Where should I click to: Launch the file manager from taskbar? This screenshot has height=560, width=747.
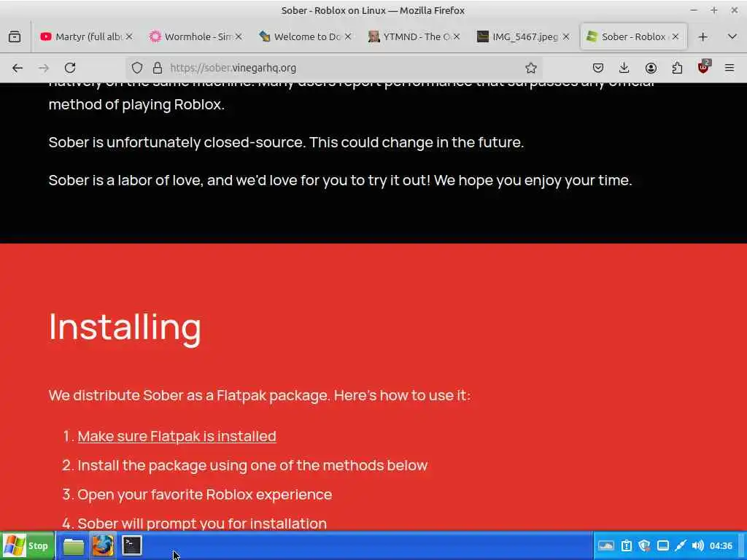pyautogui.click(x=74, y=546)
